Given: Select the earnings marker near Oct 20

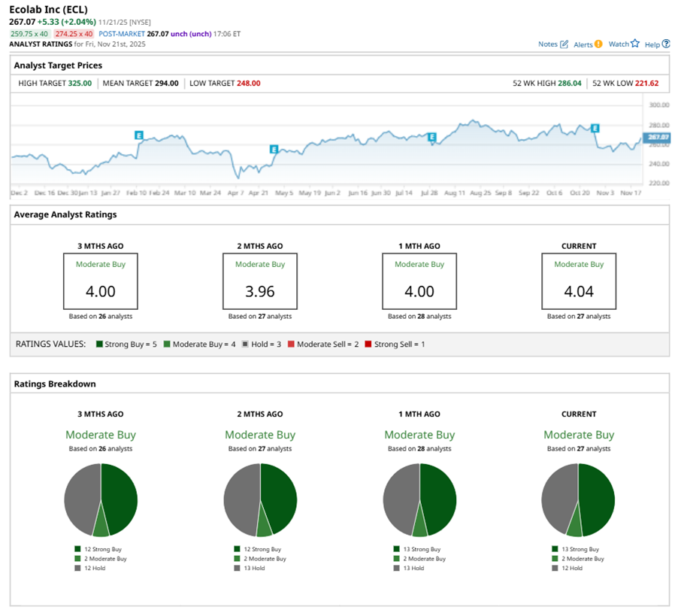Looking at the screenshot, I should tap(595, 128).
